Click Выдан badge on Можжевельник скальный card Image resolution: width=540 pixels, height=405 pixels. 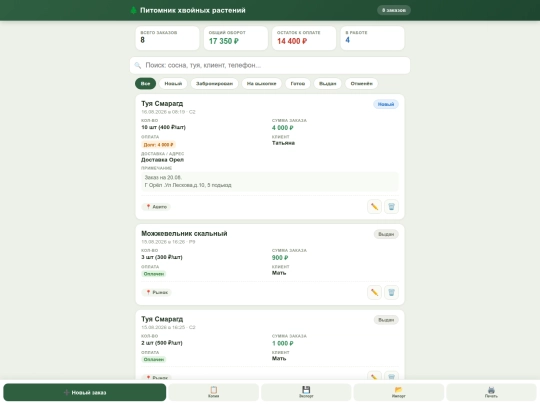tap(386, 234)
